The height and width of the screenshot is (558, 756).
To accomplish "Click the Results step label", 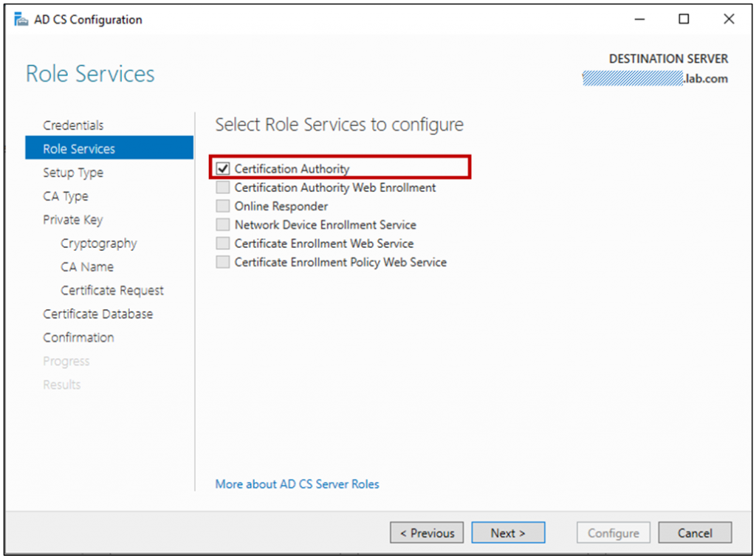I will tap(62, 385).
